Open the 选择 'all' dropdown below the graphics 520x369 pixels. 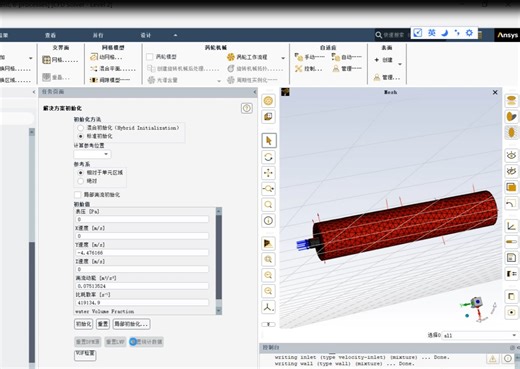pos(480,335)
